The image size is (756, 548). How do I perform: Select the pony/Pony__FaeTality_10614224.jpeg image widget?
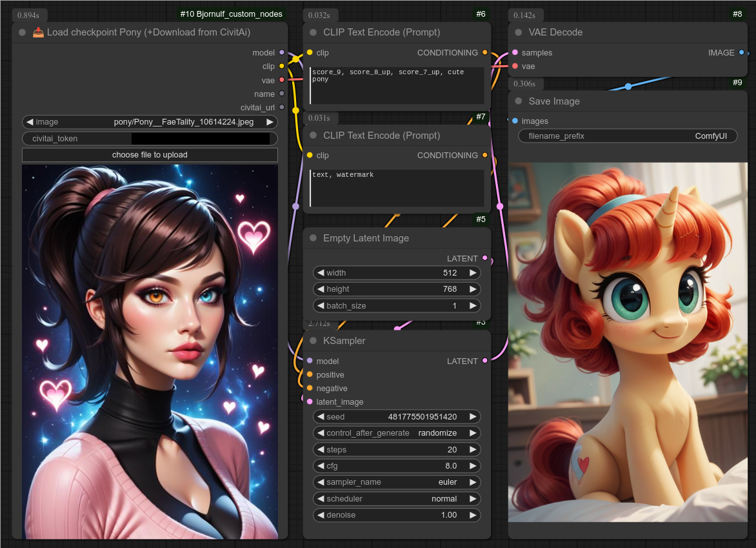150,121
